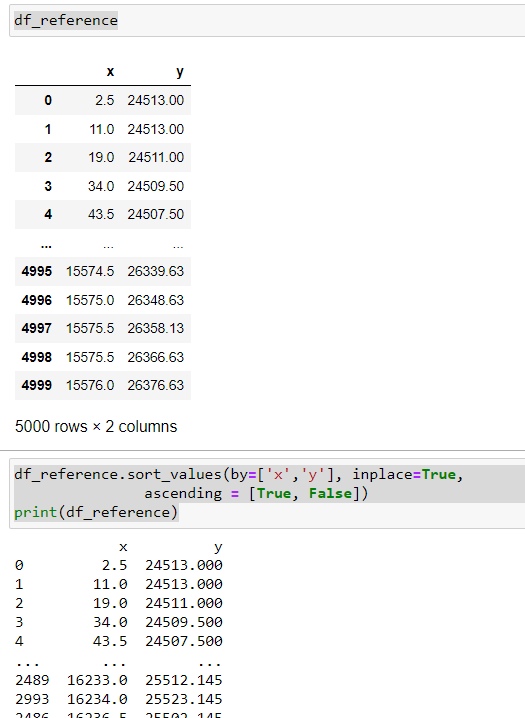Click value 16234.0 in the printed output
Viewport: 525px width, 718px height.
(x=97, y=699)
